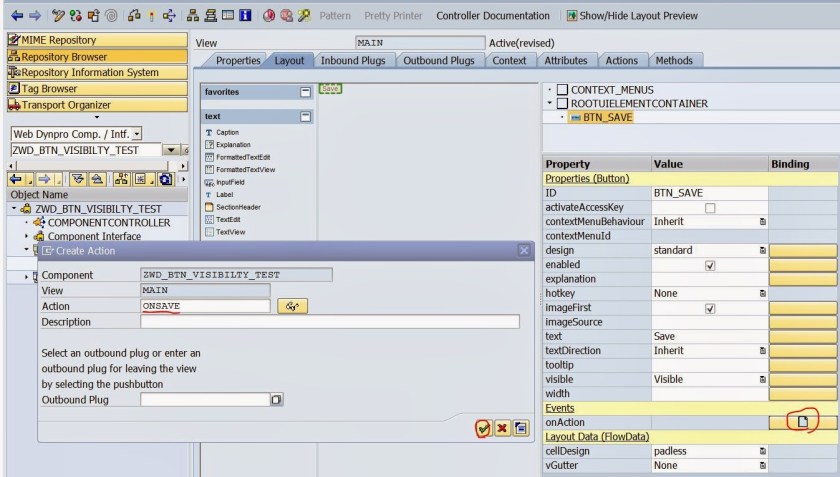Switch to the Actions tab
The width and height of the screenshot is (840, 477).
[x=621, y=61]
